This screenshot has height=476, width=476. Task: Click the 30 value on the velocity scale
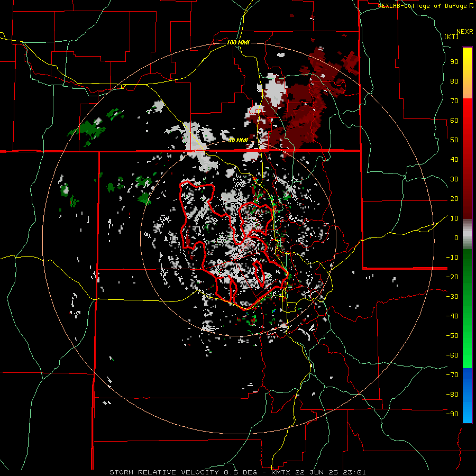[x=454, y=179]
